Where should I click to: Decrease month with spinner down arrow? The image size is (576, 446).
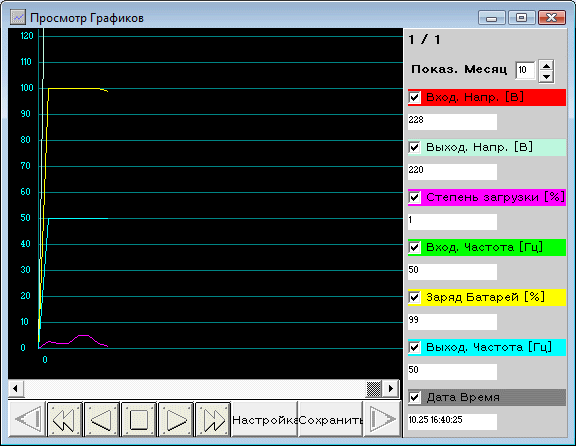coord(547,77)
